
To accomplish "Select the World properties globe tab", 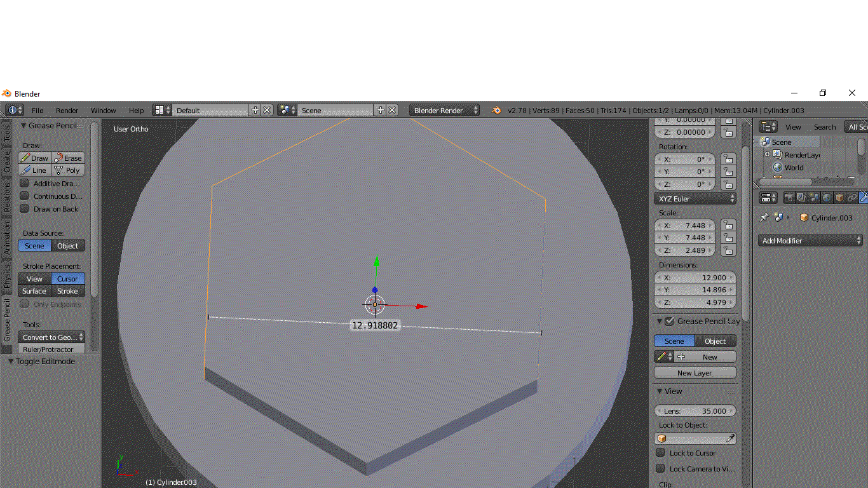I will point(827,198).
